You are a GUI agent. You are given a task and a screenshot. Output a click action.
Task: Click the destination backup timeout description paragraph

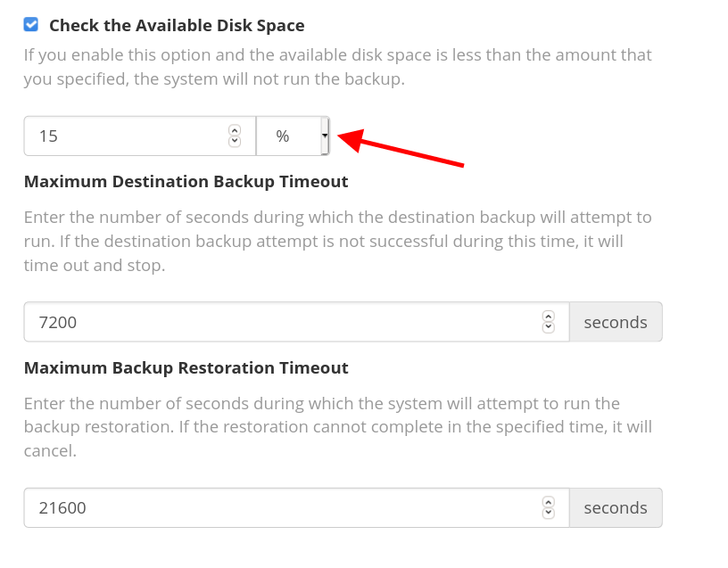pos(337,241)
